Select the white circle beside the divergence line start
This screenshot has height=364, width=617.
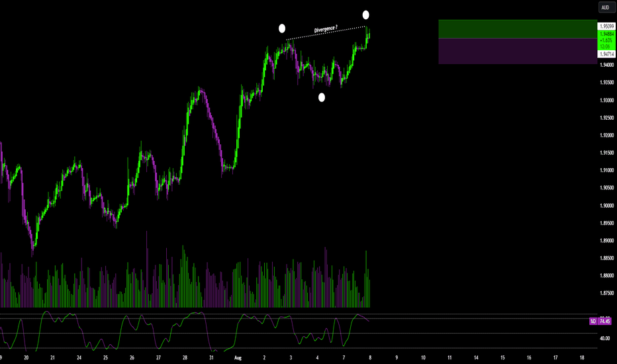tap(282, 28)
